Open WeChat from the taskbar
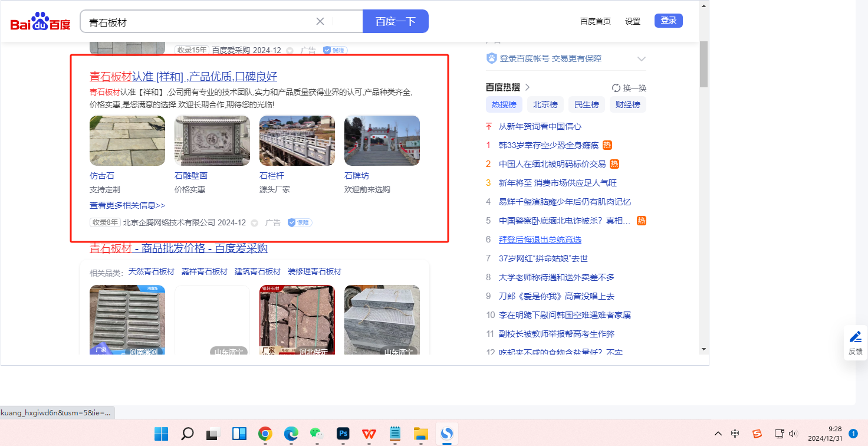 (x=317, y=434)
